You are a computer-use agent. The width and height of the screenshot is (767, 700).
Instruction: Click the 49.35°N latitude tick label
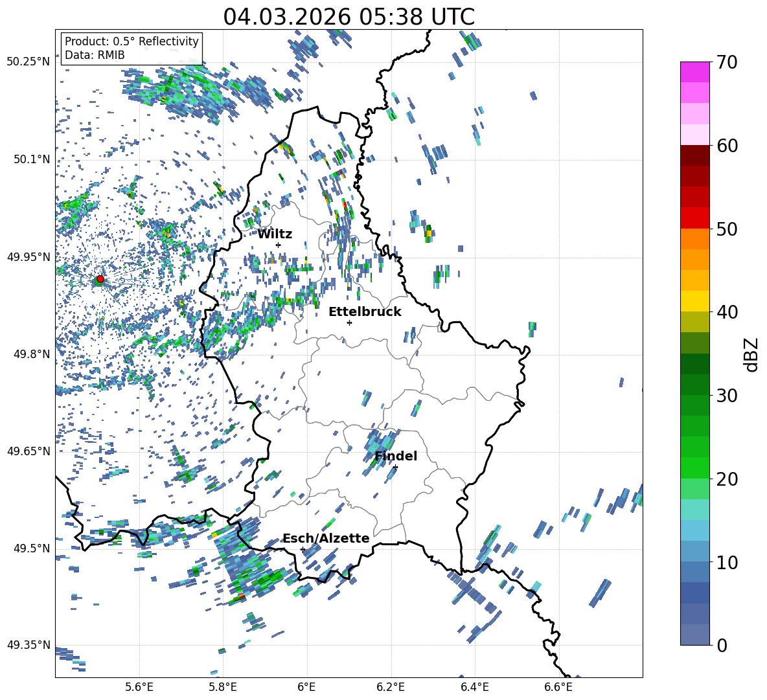click(x=29, y=645)
